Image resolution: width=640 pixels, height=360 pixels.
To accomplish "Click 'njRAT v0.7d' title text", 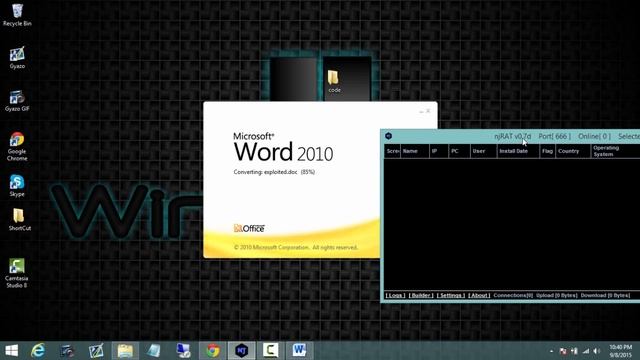I will pyautogui.click(x=513, y=136).
